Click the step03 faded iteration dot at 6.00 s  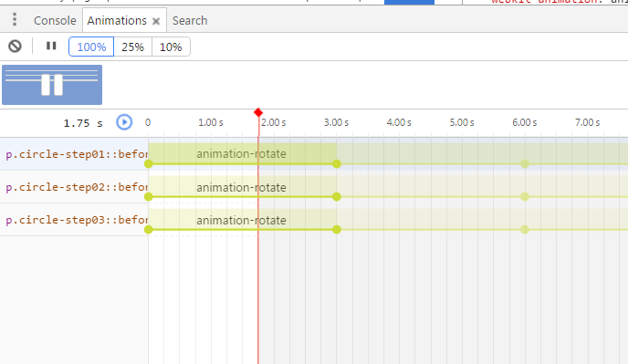tap(525, 230)
